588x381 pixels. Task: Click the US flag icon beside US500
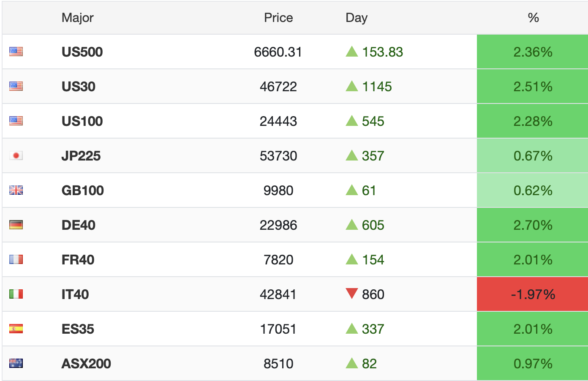click(16, 52)
